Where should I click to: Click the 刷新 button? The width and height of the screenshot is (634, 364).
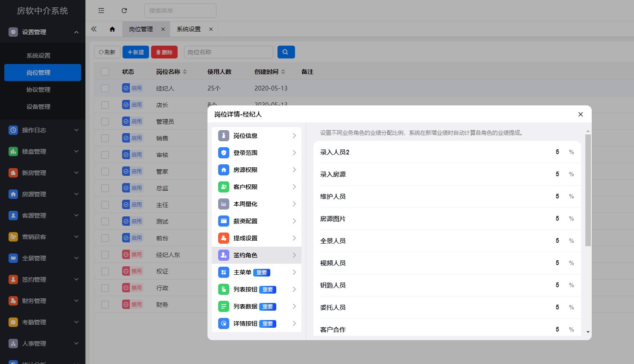coord(107,52)
